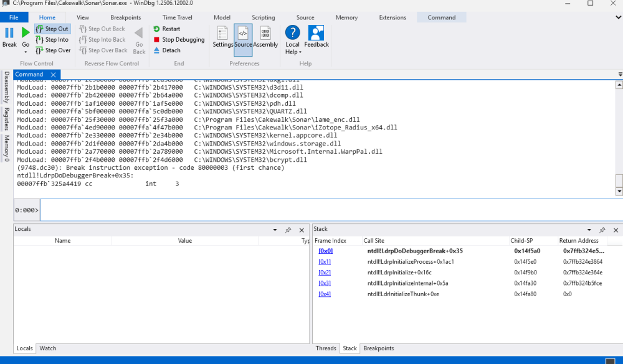This screenshot has height=364, width=623.
Task: Click command output scrollbar down arrow
Action: coord(619,192)
